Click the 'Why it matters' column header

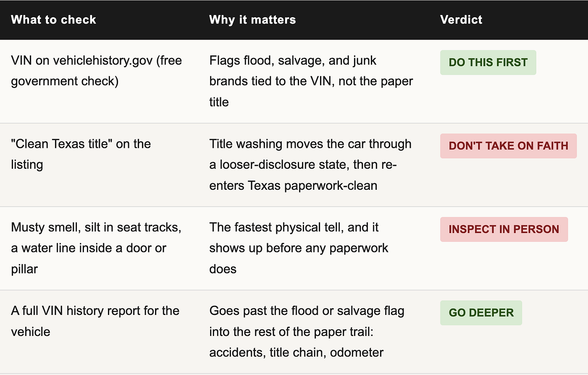click(x=252, y=20)
